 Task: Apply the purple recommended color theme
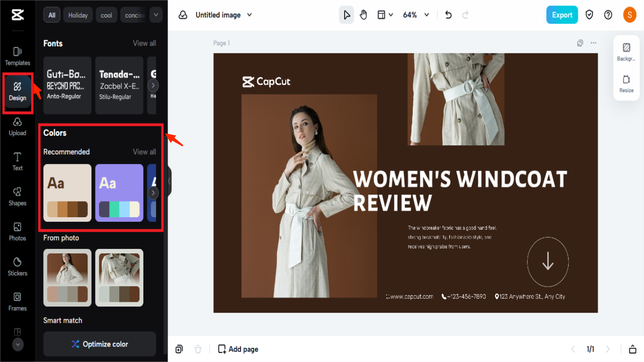pyautogui.click(x=119, y=193)
